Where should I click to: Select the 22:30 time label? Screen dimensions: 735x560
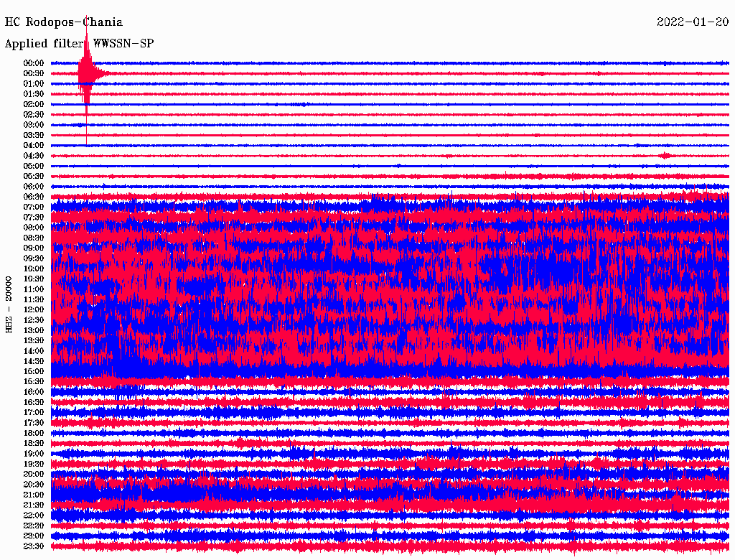[34, 526]
